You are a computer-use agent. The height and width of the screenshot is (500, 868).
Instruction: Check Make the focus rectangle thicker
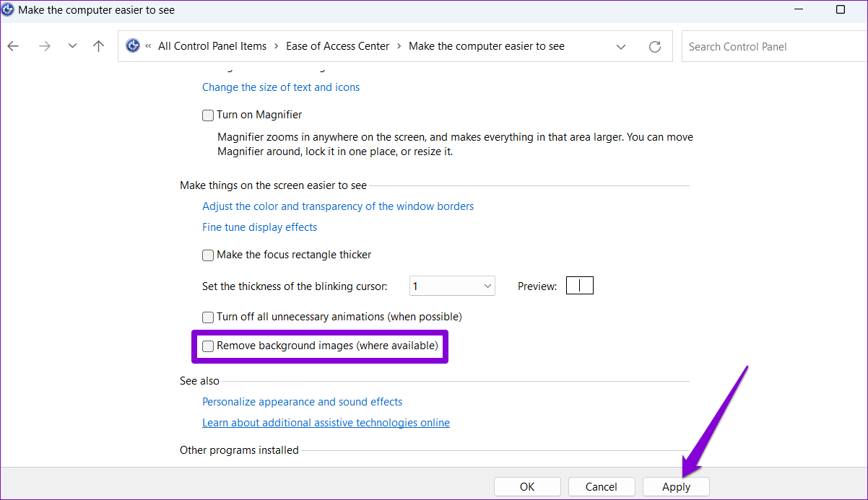point(208,255)
